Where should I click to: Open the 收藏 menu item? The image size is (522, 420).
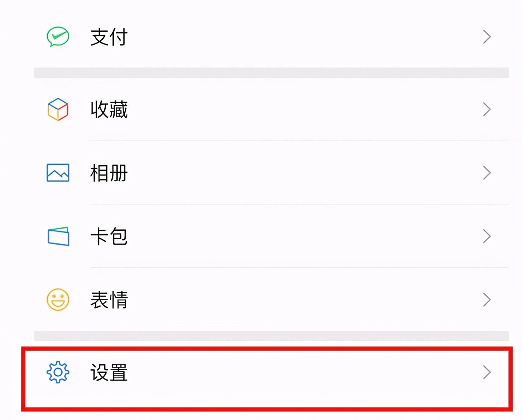coord(108,109)
